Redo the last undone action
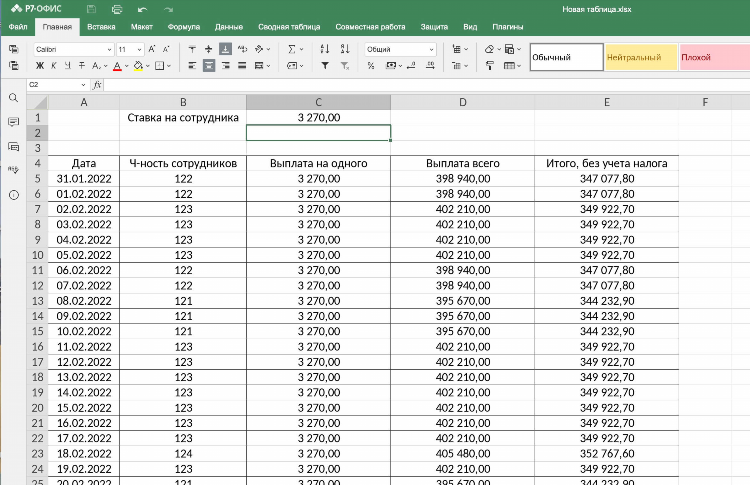Screen dimensions: 750x485 [168, 9]
